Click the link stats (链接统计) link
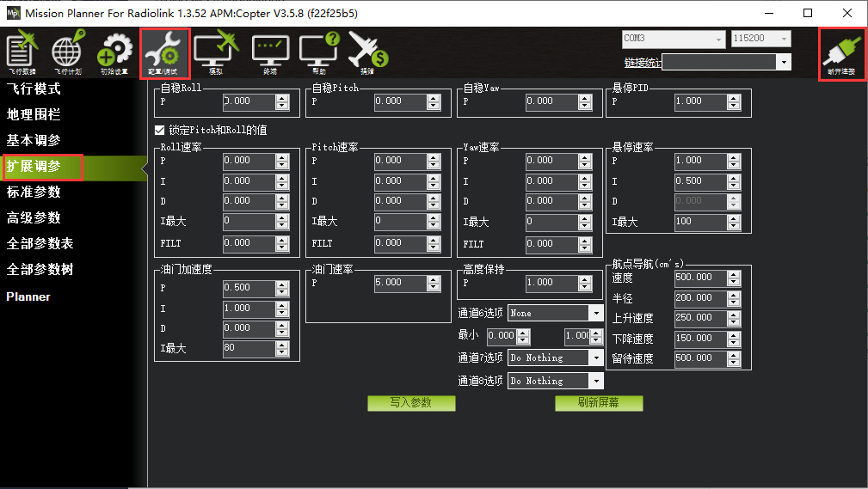Screen dimensions: 868x489 643,63
